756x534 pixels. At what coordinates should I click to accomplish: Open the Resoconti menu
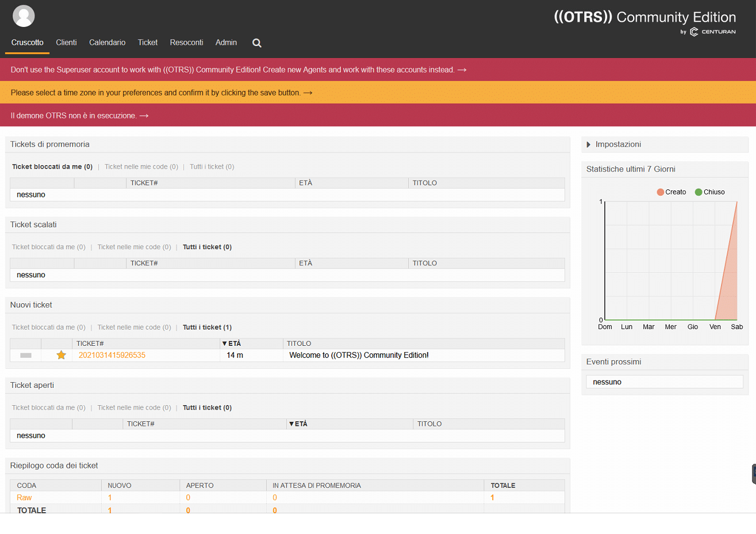186,43
